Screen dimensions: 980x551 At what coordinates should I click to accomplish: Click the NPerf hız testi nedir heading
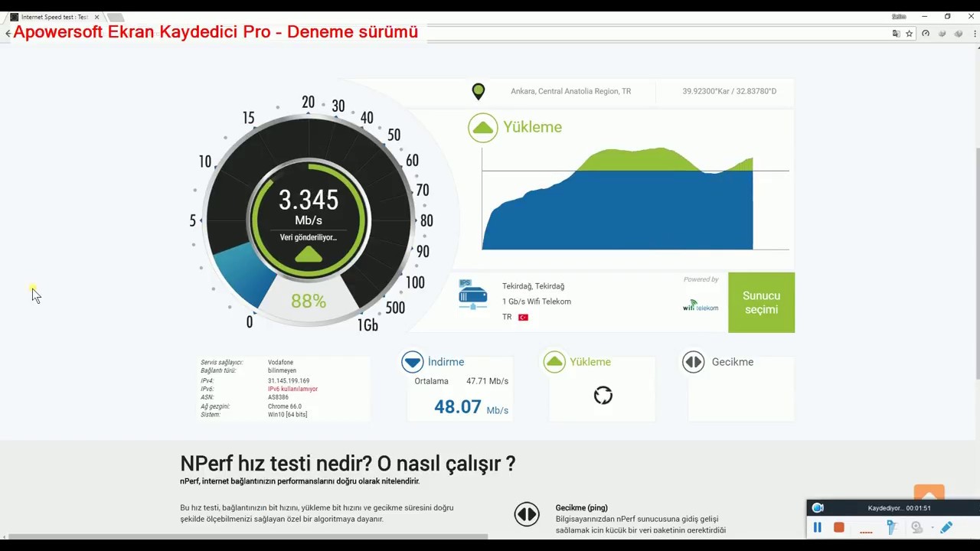[348, 463]
